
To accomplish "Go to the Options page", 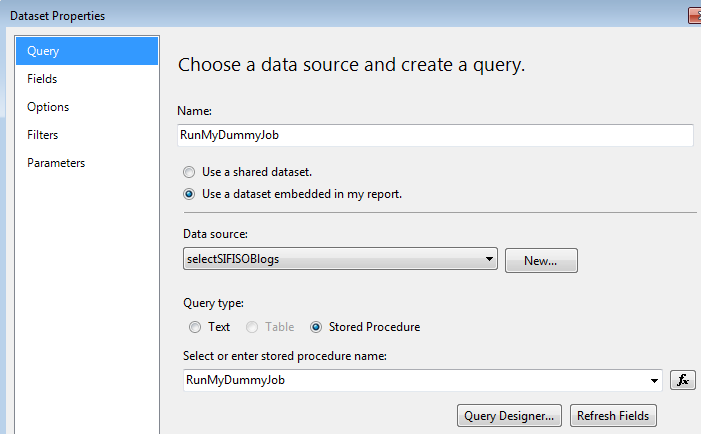I will 48,107.
